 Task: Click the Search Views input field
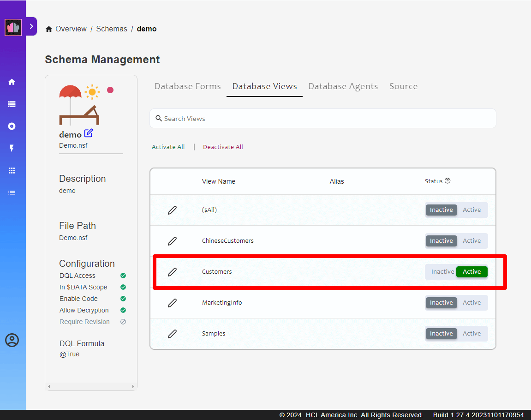(323, 119)
